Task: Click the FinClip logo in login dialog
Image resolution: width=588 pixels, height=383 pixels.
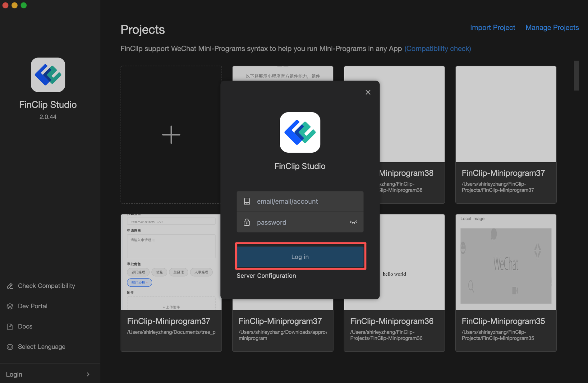Action: [x=300, y=132]
